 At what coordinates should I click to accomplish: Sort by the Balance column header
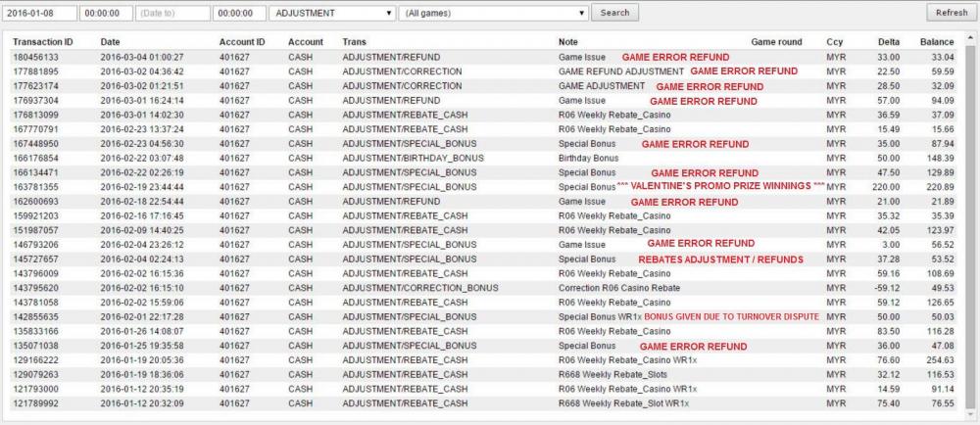937,42
